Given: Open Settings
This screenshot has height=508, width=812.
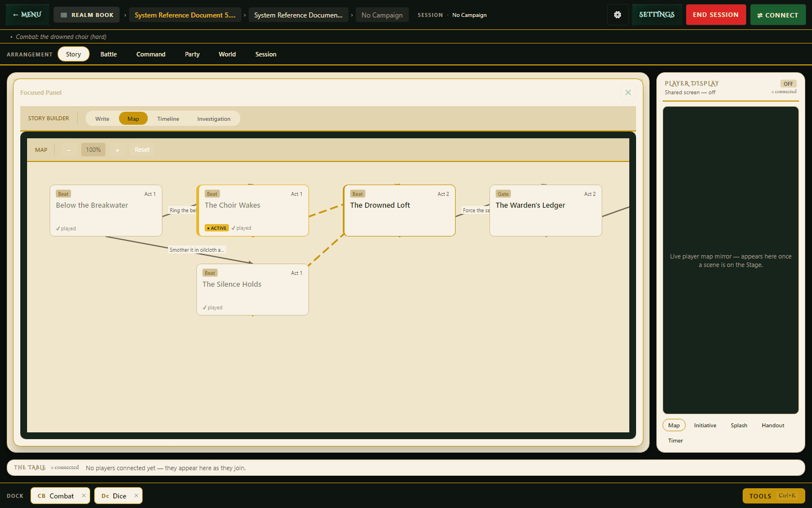Looking at the screenshot, I should 657,15.
